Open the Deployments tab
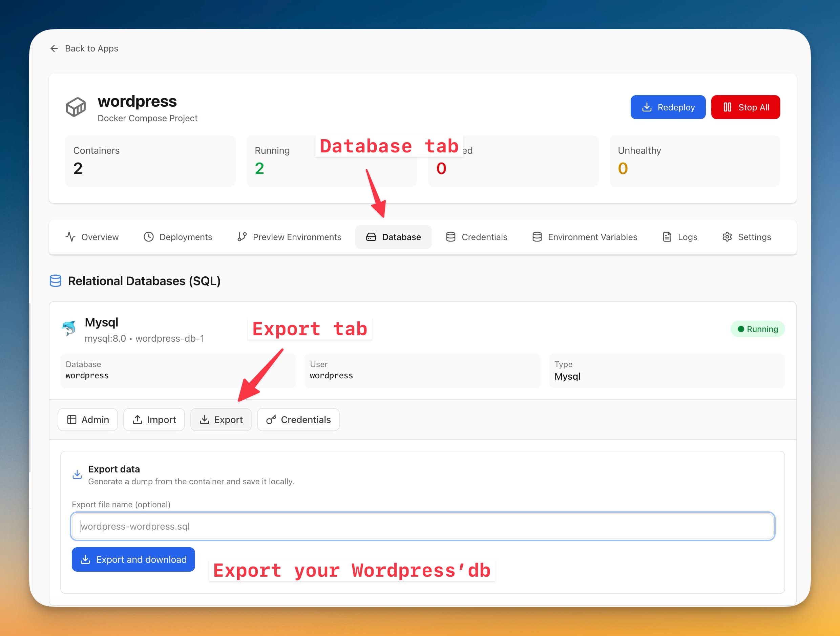 coord(178,237)
